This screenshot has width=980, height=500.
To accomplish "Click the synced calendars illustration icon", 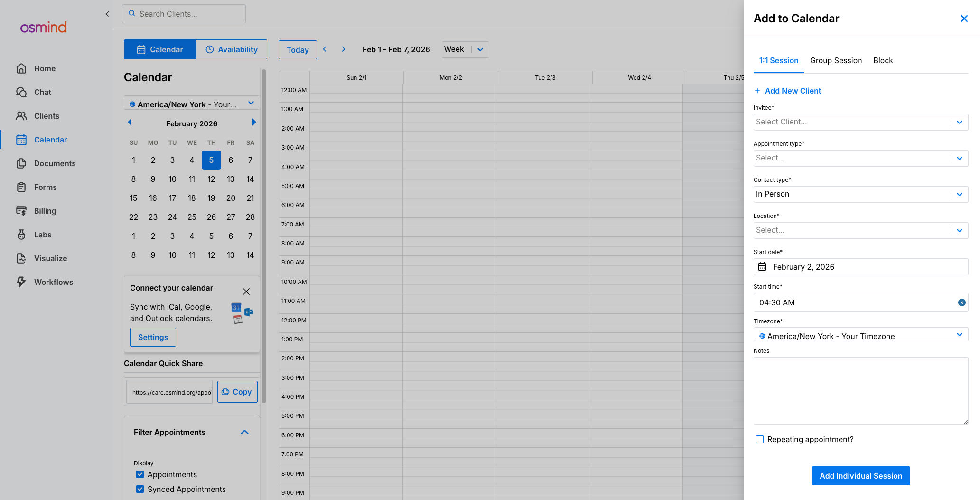I will [242, 312].
